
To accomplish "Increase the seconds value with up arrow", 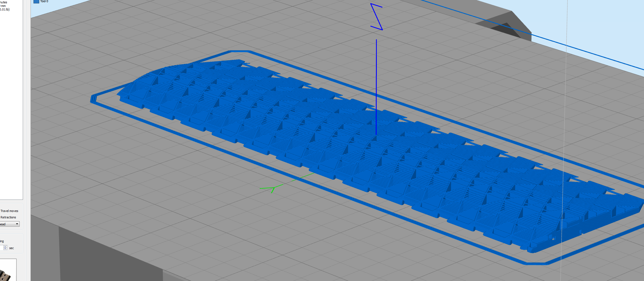I will pos(5,247).
